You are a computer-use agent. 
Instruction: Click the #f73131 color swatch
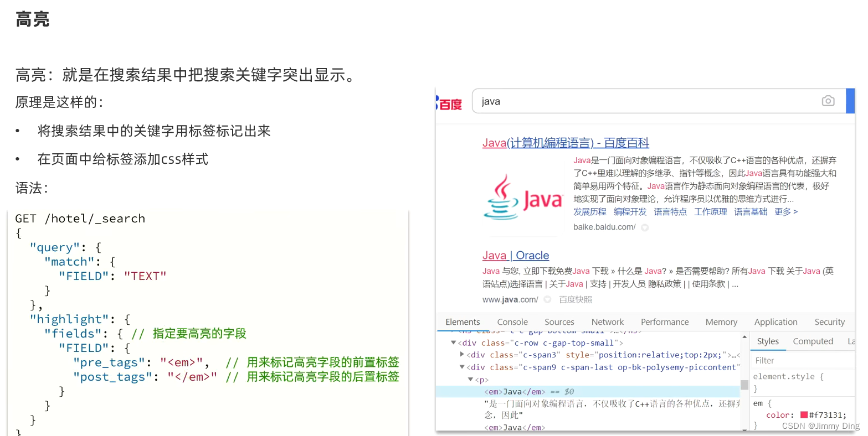(x=804, y=415)
